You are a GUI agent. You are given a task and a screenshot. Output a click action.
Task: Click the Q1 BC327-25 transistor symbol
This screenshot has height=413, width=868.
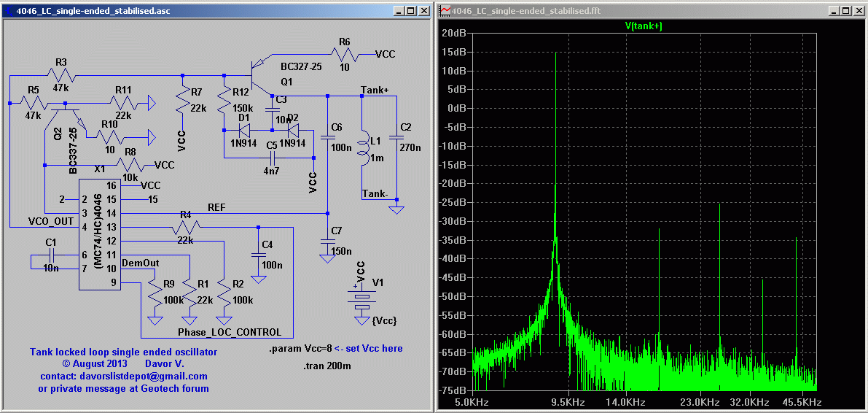click(x=257, y=74)
